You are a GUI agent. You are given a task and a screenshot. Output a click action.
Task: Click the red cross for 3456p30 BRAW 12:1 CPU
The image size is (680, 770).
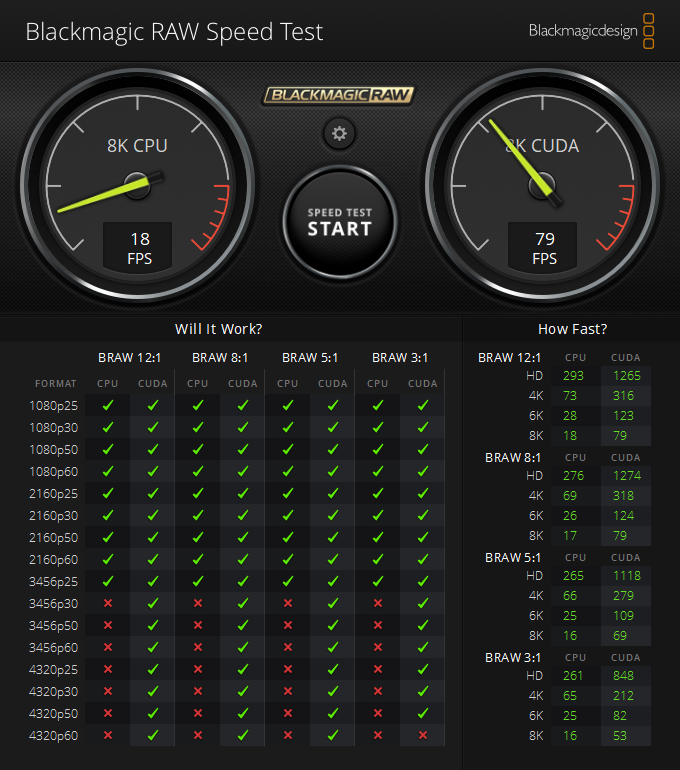pos(108,603)
